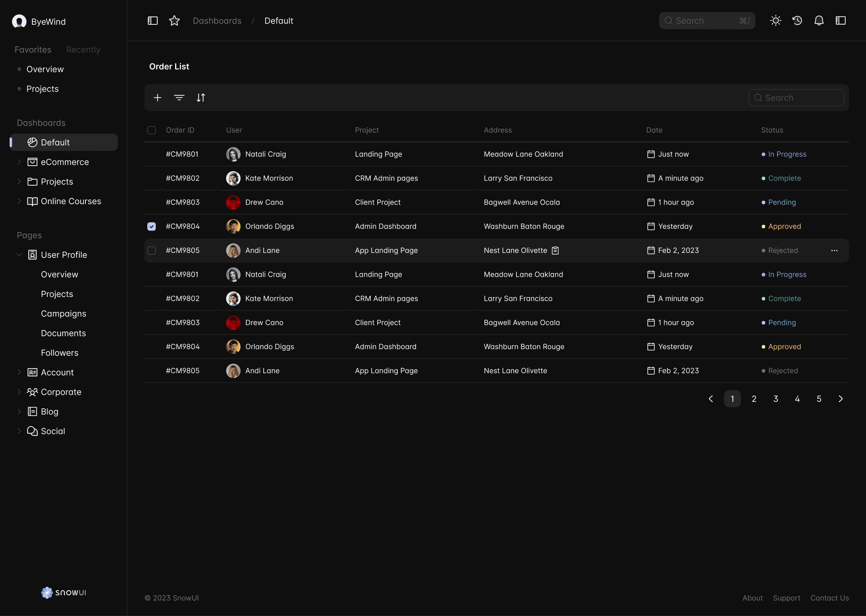
Task: Expand the eCommerce dashboard section
Action: pyautogui.click(x=19, y=162)
